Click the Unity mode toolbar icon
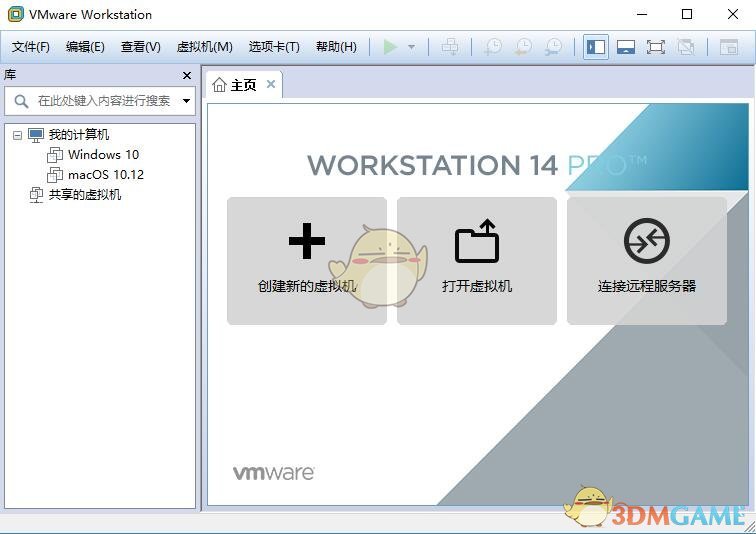The height and width of the screenshot is (534, 756). [686, 47]
